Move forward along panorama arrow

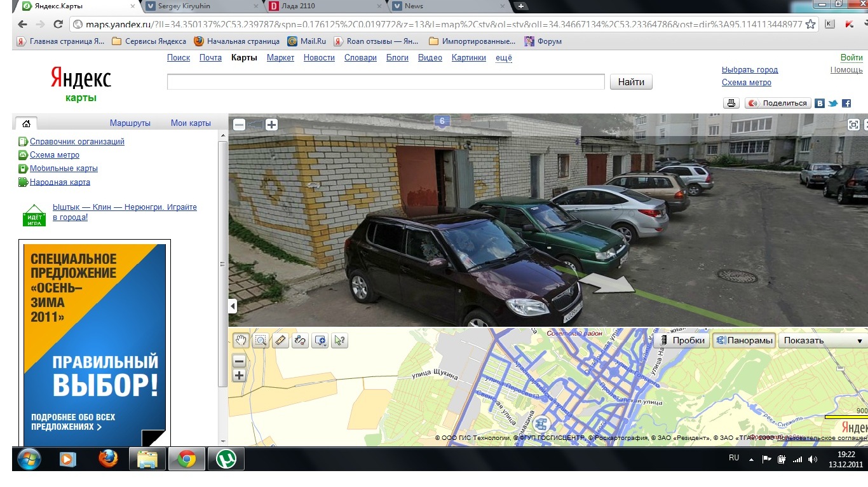(609, 283)
